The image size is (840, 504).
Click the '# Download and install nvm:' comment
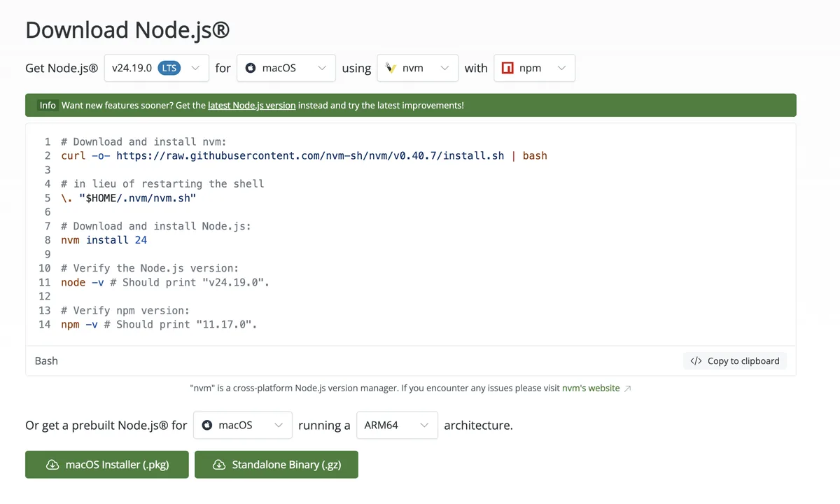143,141
